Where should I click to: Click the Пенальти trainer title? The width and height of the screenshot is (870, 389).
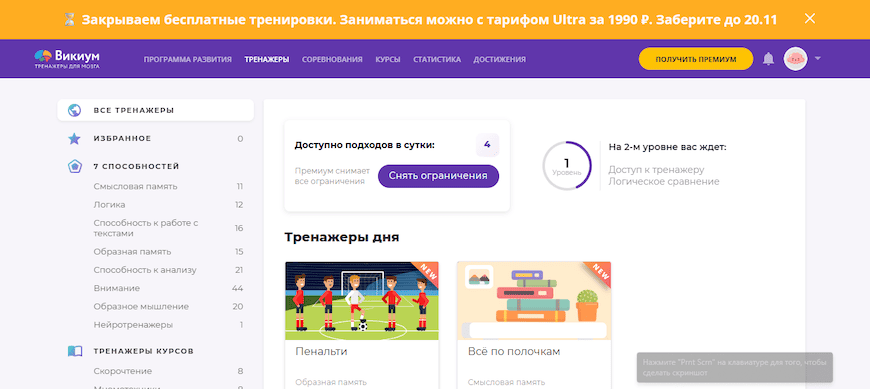pos(321,351)
